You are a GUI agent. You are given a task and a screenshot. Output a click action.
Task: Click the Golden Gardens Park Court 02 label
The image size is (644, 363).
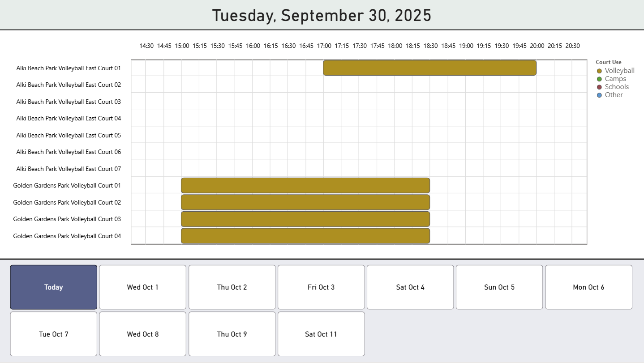[66, 202]
